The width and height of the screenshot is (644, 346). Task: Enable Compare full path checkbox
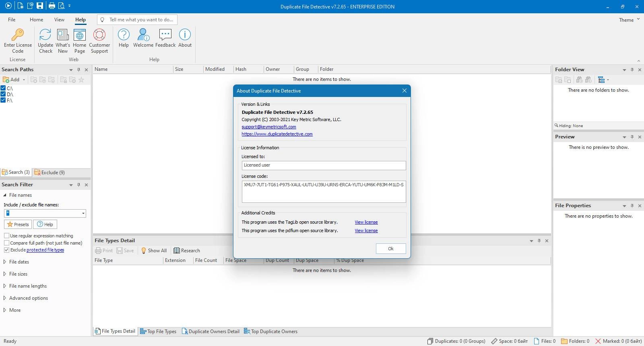coord(6,243)
